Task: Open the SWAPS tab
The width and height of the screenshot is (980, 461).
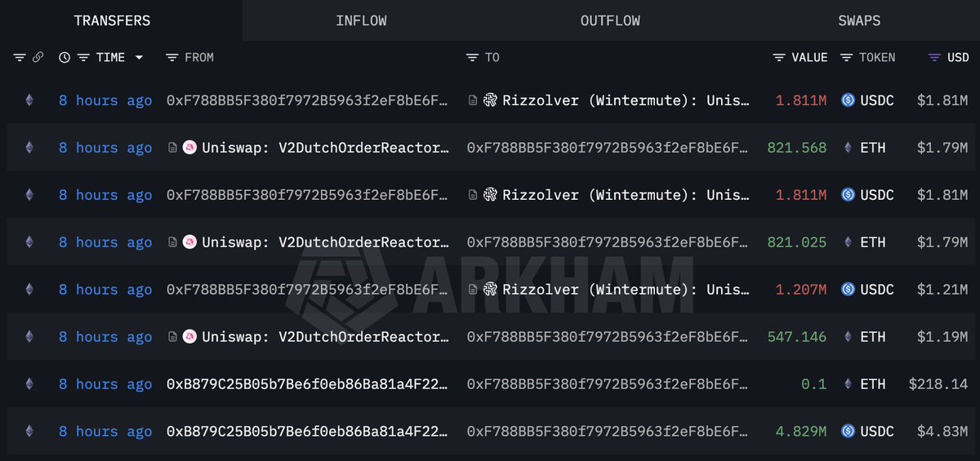Action: pos(859,20)
